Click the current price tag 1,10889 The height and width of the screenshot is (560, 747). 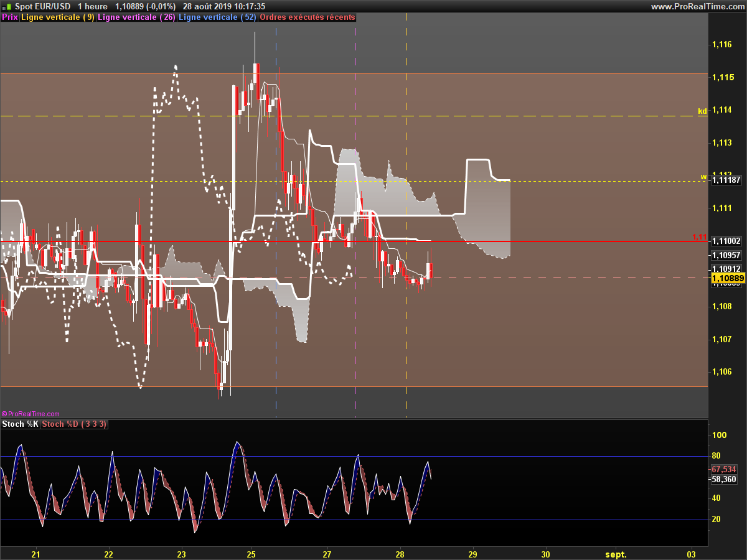(728, 278)
